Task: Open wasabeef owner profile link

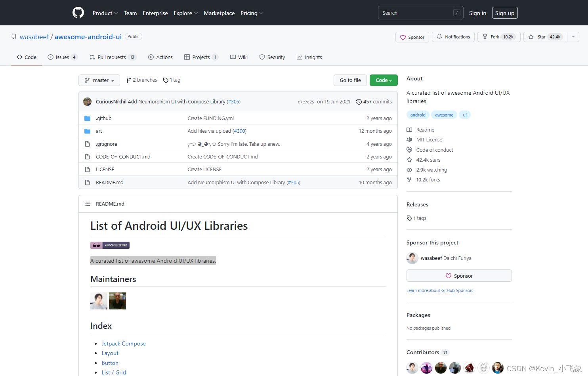Action: [x=34, y=37]
